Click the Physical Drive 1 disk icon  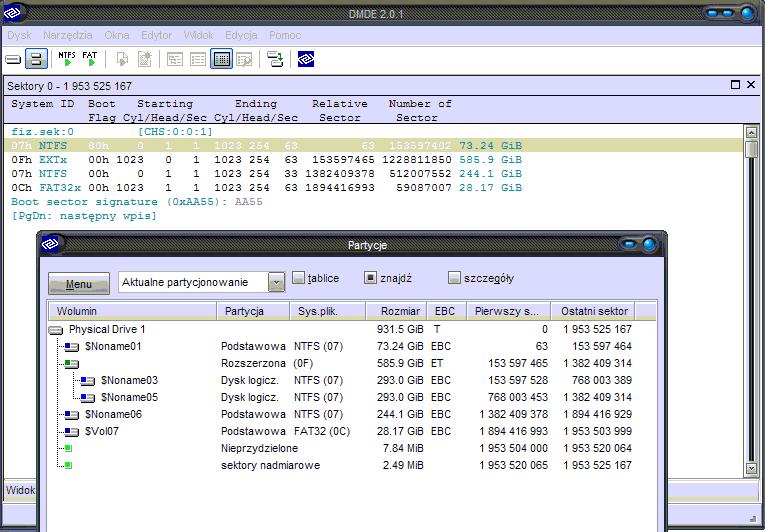point(56,330)
